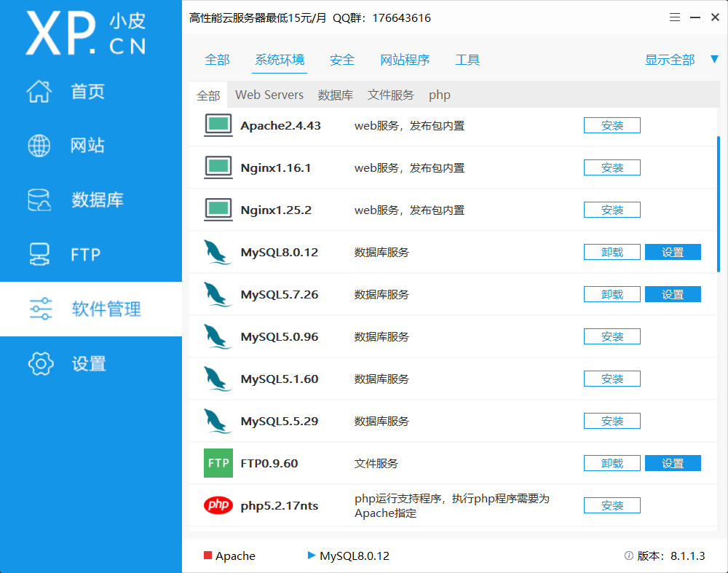The height and width of the screenshot is (573, 728).
Task: Click the version info circle icon
Action: 629,556
